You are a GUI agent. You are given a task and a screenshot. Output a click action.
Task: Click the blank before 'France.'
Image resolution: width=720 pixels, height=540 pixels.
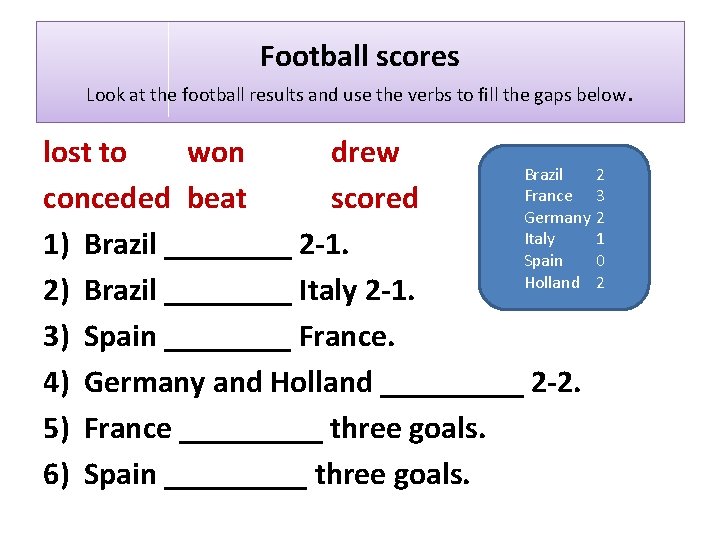(228, 338)
